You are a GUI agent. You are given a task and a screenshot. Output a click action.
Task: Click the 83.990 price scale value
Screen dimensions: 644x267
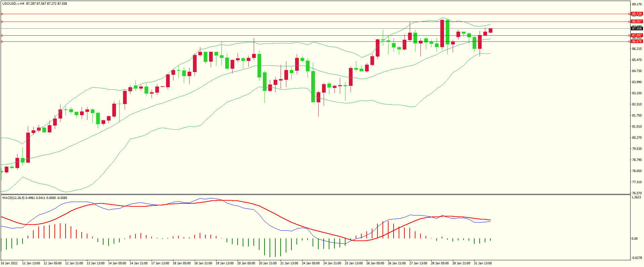[x=637, y=82]
